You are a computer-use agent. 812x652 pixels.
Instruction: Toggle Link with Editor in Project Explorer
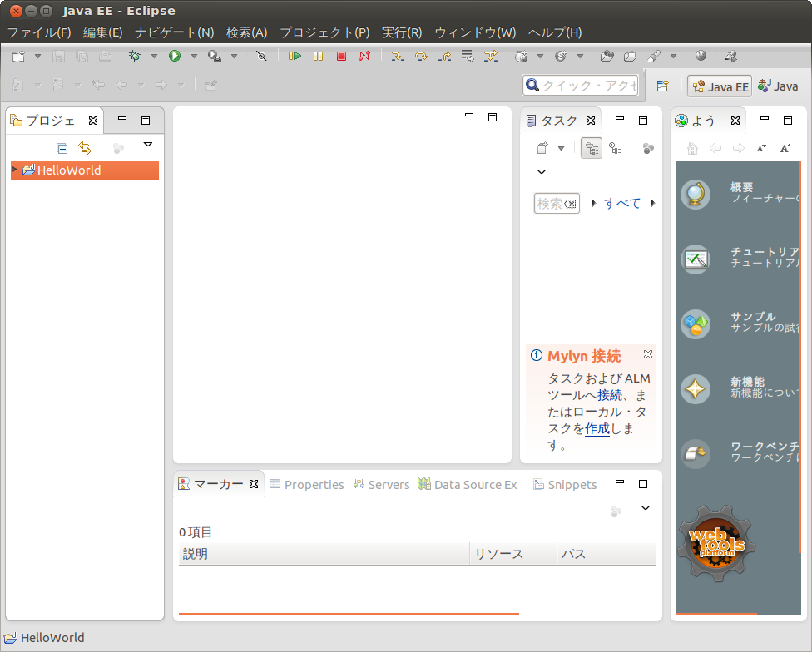pos(85,149)
